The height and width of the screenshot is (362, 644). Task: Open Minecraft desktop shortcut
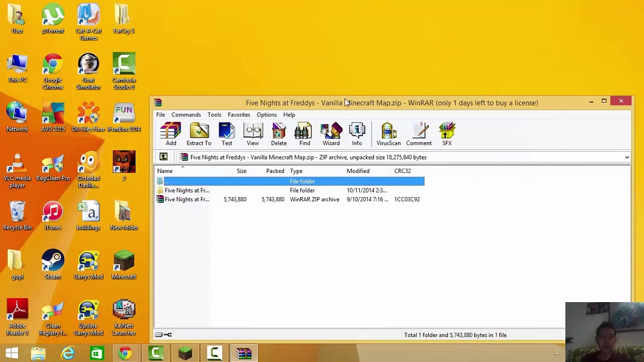click(x=124, y=265)
